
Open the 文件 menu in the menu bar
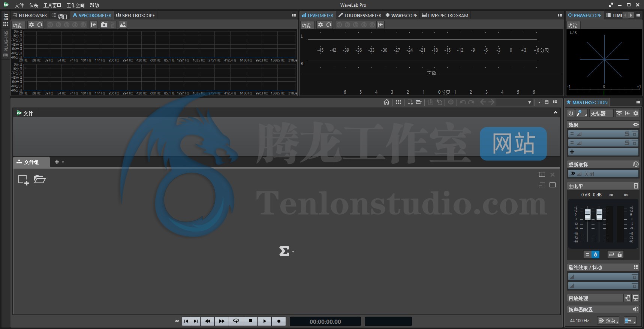(19, 5)
